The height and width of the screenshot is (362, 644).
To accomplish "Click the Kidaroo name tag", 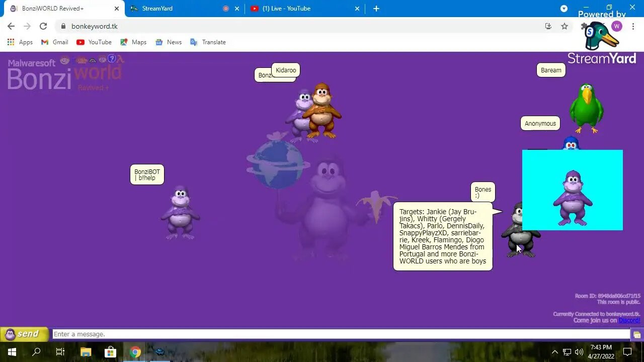I will (286, 70).
